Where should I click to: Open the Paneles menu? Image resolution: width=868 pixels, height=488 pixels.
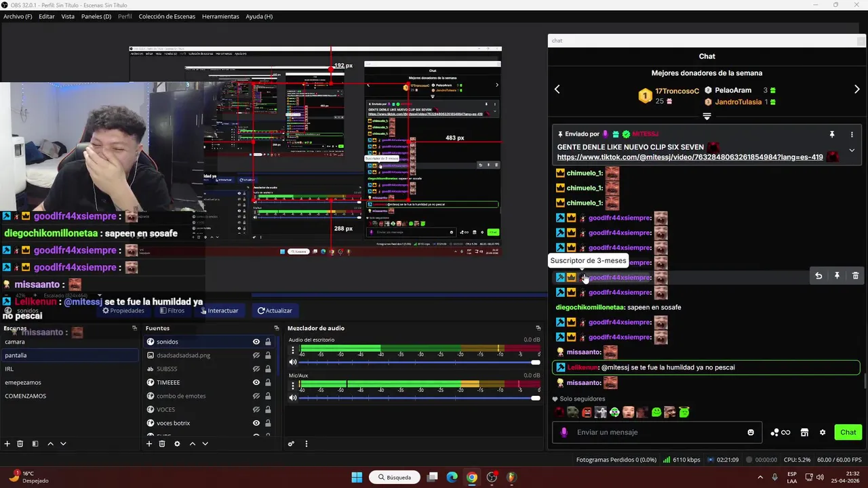(96, 16)
